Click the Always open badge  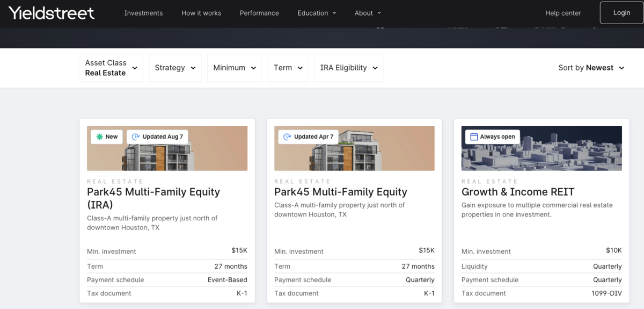(492, 137)
